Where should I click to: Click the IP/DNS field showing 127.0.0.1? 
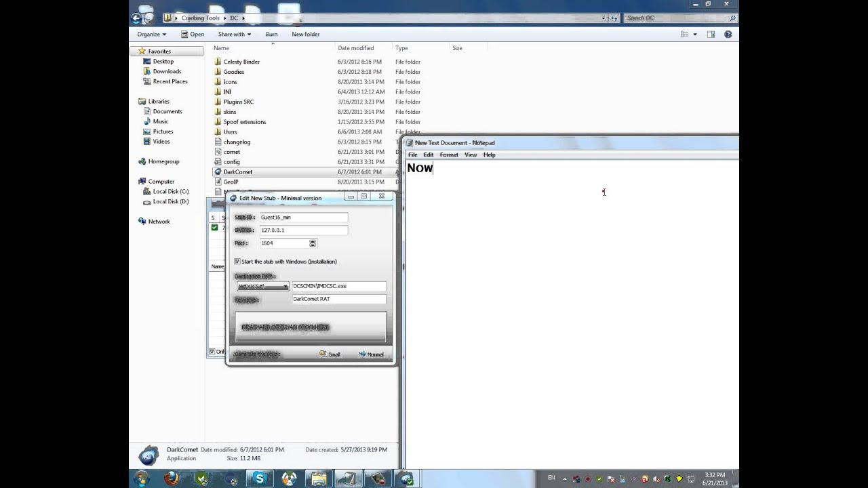pos(303,230)
